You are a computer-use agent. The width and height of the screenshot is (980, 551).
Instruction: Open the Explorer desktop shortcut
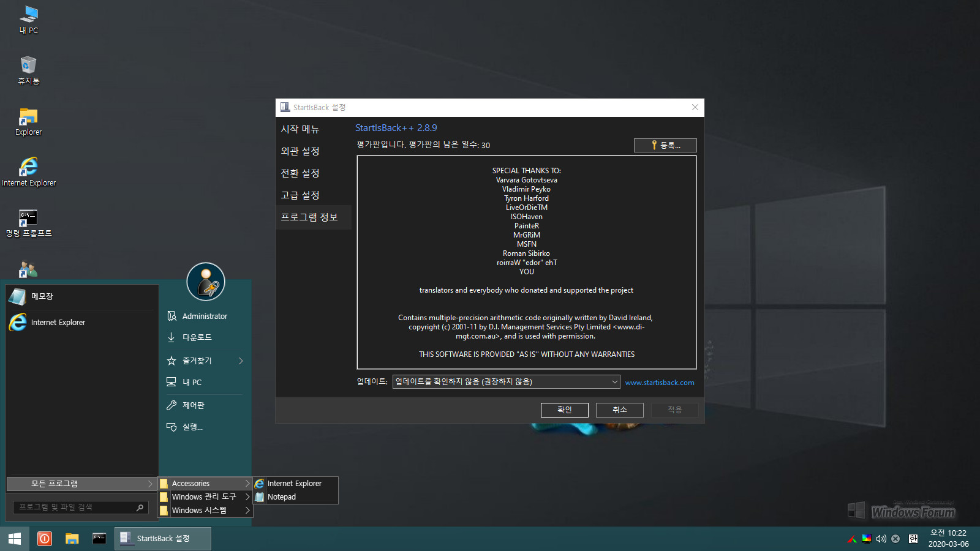(28, 121)
